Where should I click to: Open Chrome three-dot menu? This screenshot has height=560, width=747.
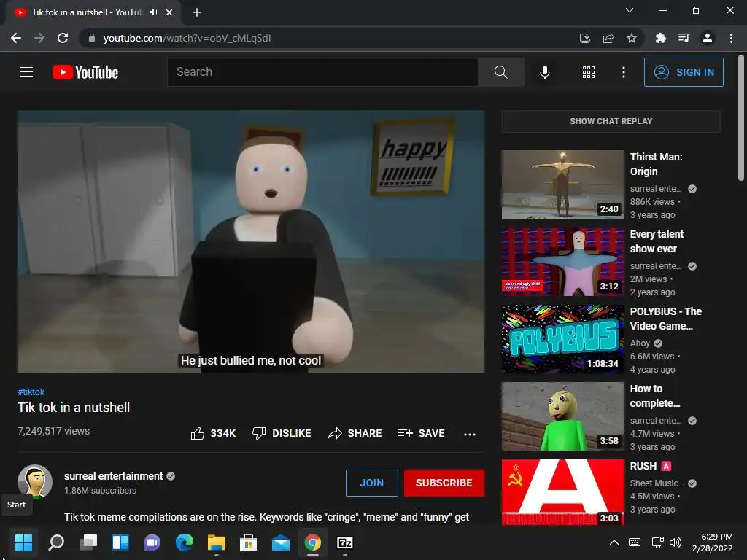tap(731, 38)
